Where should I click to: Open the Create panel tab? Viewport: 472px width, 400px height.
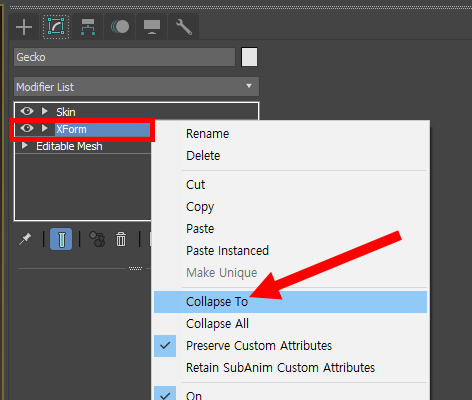click(24, 27)
